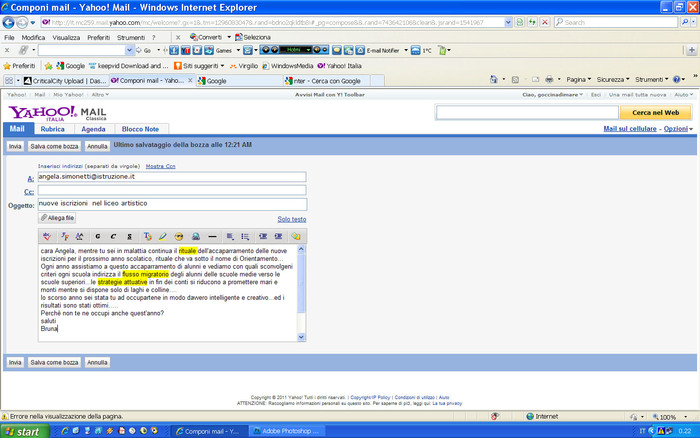Open the Virgilio favorites bookmark

pyautogui.click(x=243, y=66)
